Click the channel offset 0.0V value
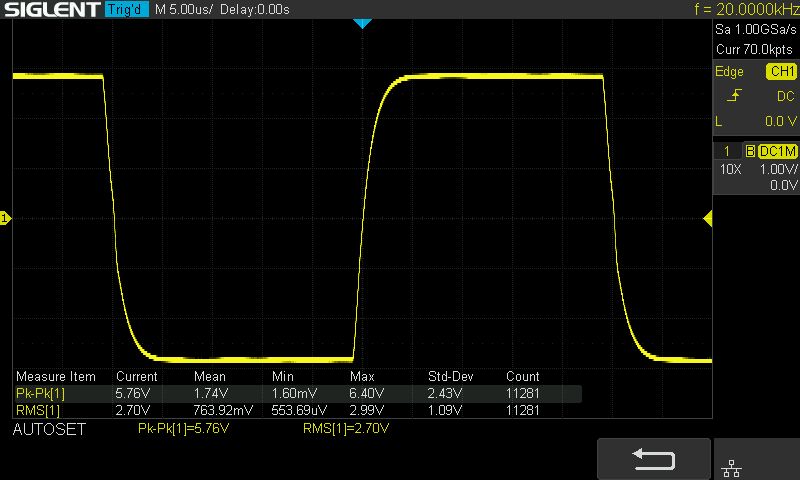Screen dimensions: 800x480 pyautogui.click(x=783, y=185)
